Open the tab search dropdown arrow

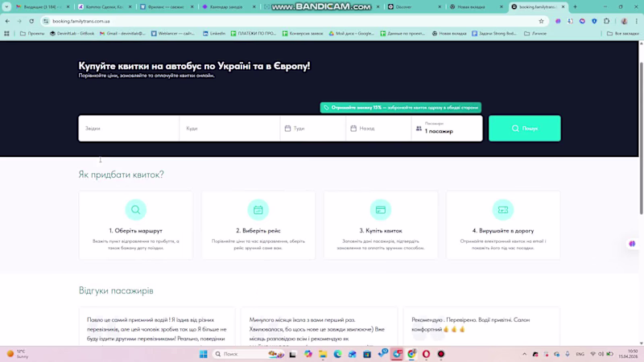click(x=6, y=6)
